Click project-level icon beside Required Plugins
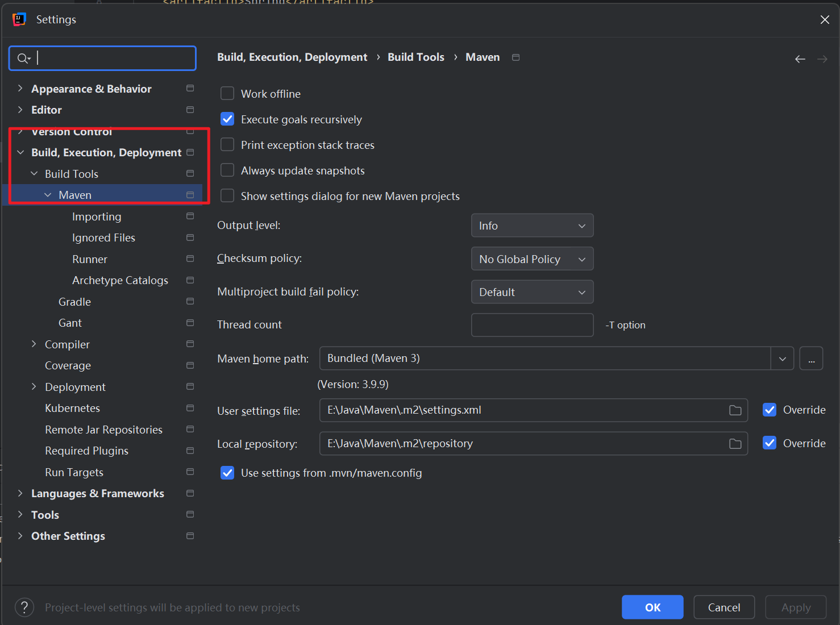The image size is (840, 625). (x=190, y=451)
